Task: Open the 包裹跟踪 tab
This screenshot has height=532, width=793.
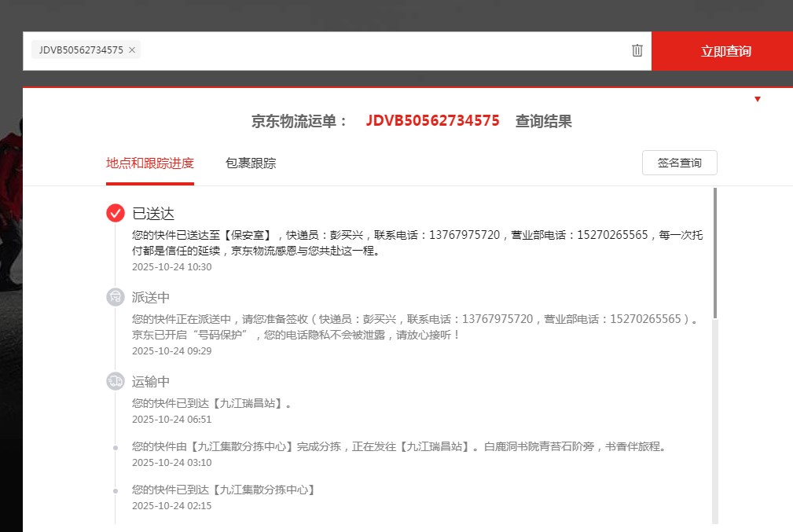Action: click(251, 163)
